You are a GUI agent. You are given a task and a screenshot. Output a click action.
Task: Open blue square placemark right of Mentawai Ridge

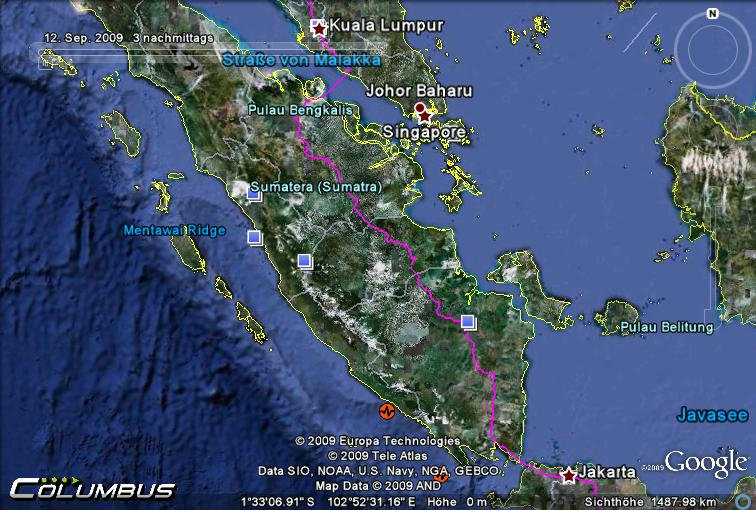pos(254,237)
